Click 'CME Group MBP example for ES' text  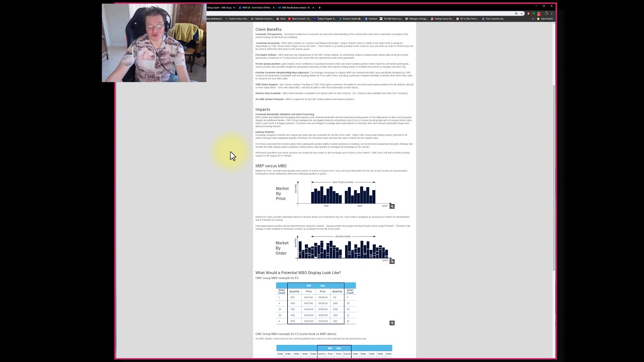[277, 278]
